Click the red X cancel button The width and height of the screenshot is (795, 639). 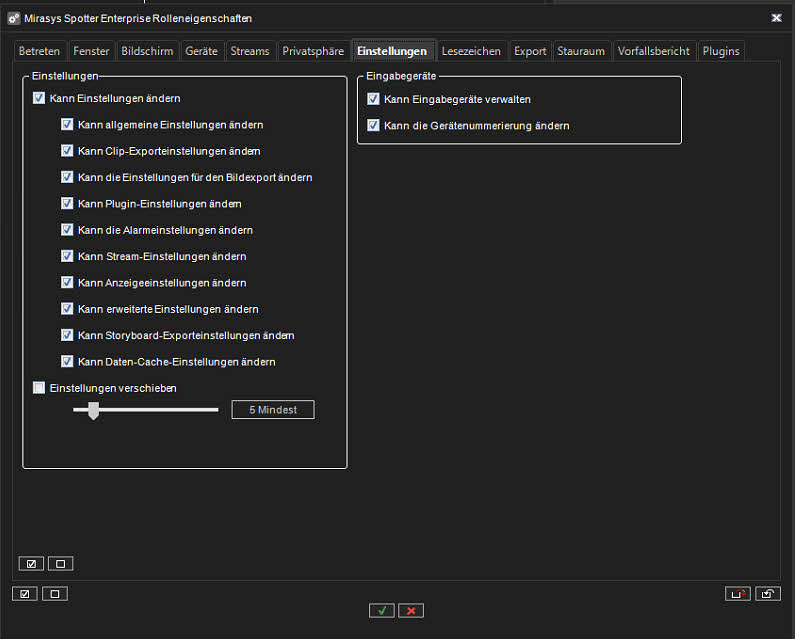point(411,611)
